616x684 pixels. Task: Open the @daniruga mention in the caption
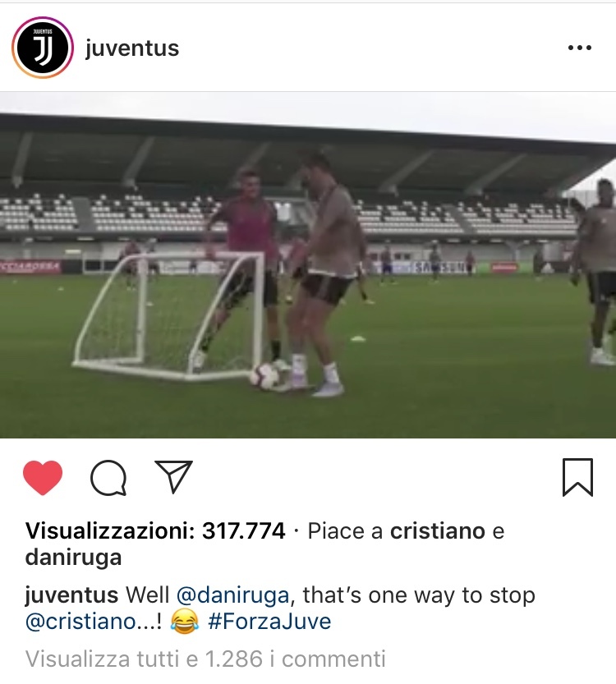[233, 595]
